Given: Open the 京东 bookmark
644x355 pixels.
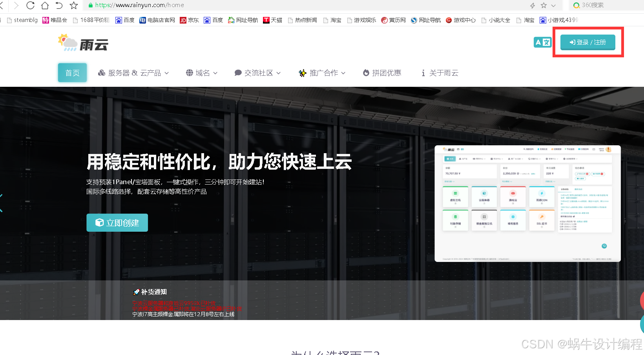Looking at the screenshot, I should (189, 20).
